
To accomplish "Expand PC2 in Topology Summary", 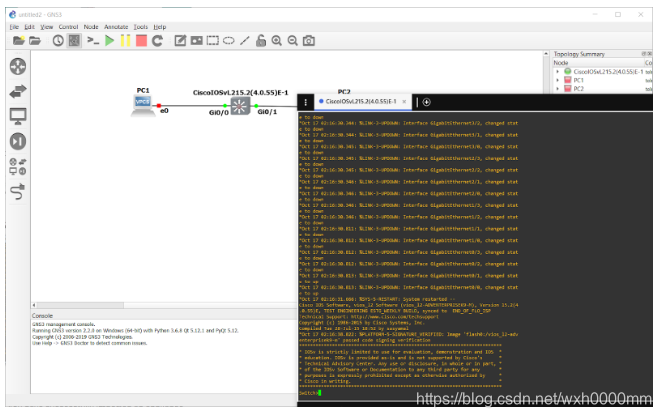I will point(558,89).
